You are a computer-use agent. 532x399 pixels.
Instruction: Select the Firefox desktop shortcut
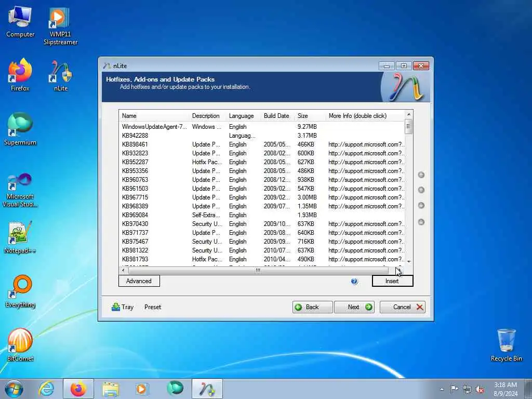[20, 75]
